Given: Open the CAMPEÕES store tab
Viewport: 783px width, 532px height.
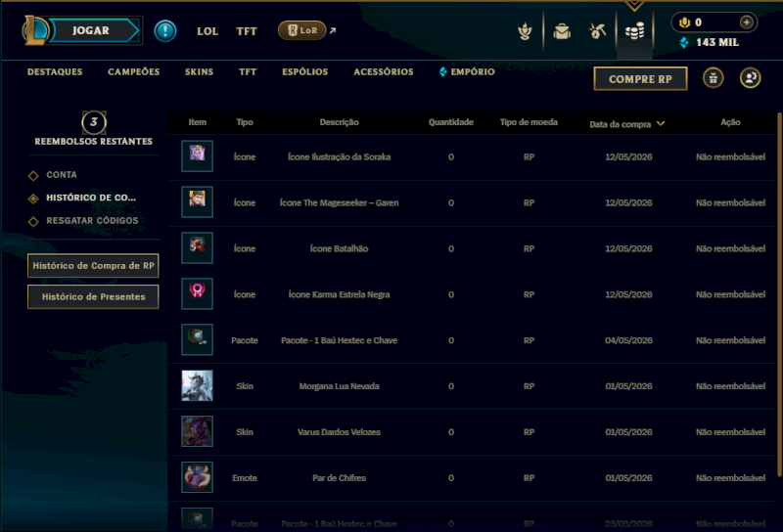Looking at the screenshot, I should point(134,71).
